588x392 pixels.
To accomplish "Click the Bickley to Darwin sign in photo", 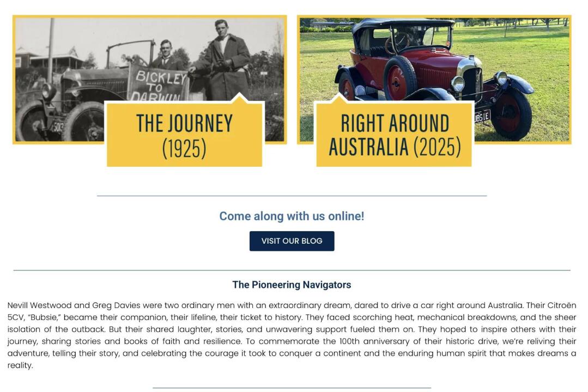I will [x=159, y=83].
